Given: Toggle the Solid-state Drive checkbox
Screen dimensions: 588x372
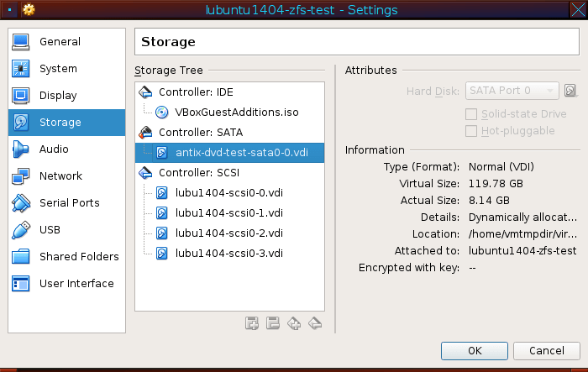Looking at the screenshot, I should pos(471,114).
